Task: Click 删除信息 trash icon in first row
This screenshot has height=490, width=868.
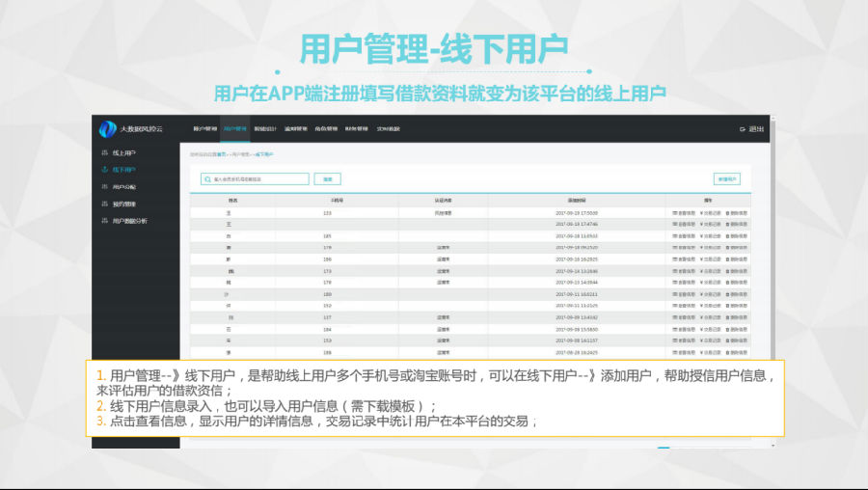Action: [x=727, y=212]
